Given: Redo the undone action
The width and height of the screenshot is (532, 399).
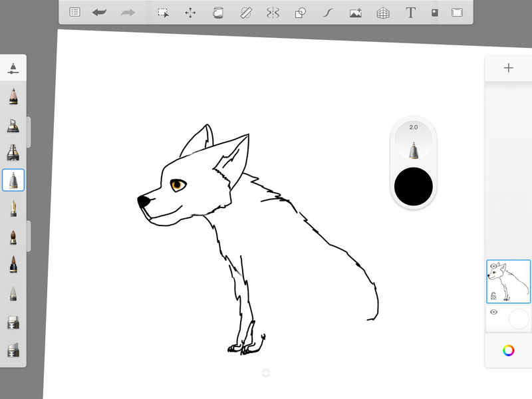Looking at the screenshot, I should (x=128, y=12).
